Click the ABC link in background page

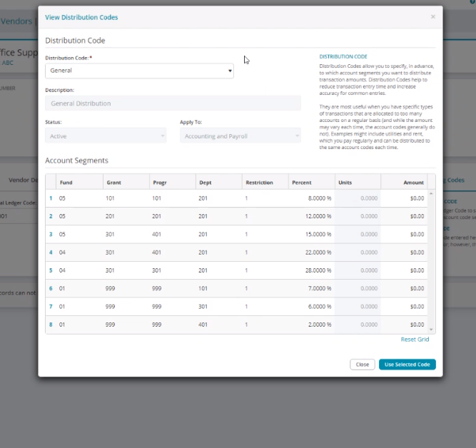coord(8,63)
